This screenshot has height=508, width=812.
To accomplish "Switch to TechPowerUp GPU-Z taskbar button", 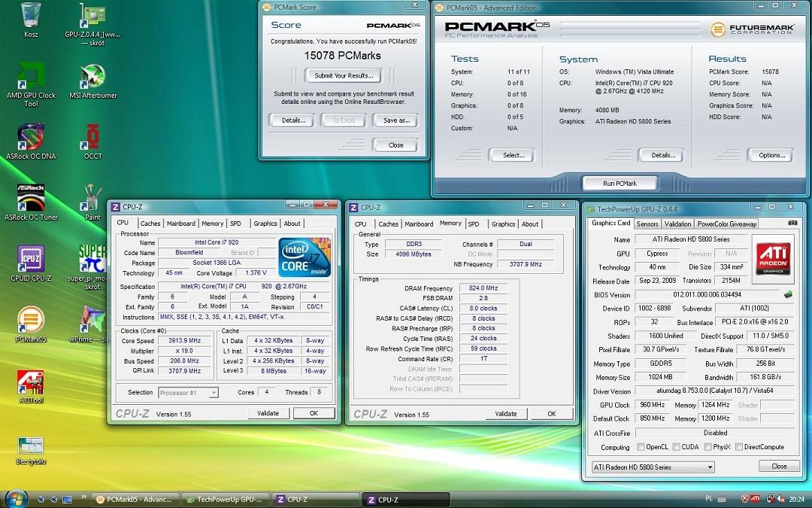I will tap(226, 500).
